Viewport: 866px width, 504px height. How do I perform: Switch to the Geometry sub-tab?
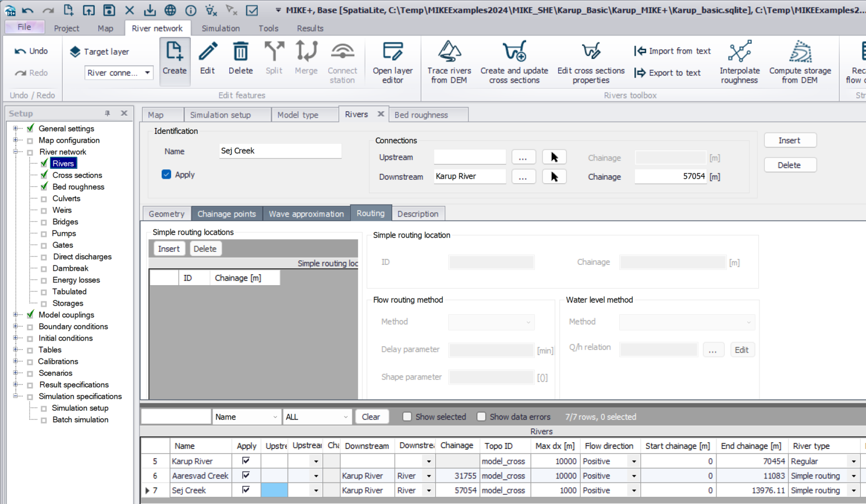[166, 214]
